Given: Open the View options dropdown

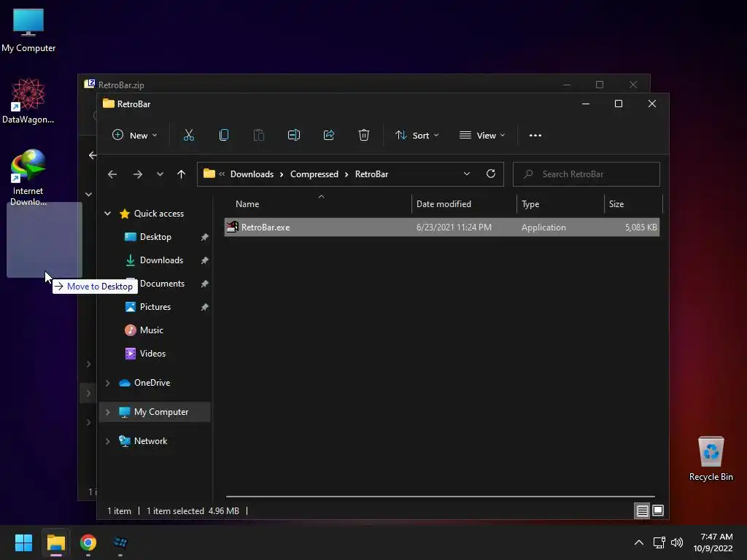Looking at the screenshot, I should (x=481, y=135).
